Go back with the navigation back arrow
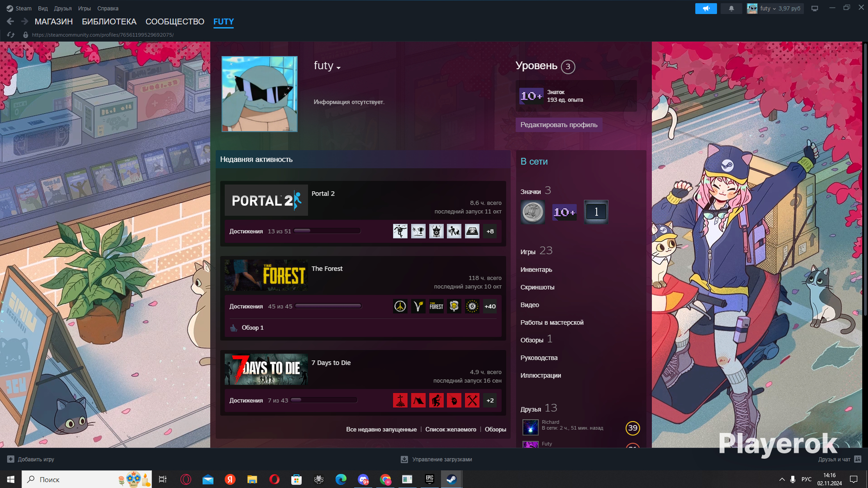Viewport: 868px width, 488px height. [x=10, y=21]
